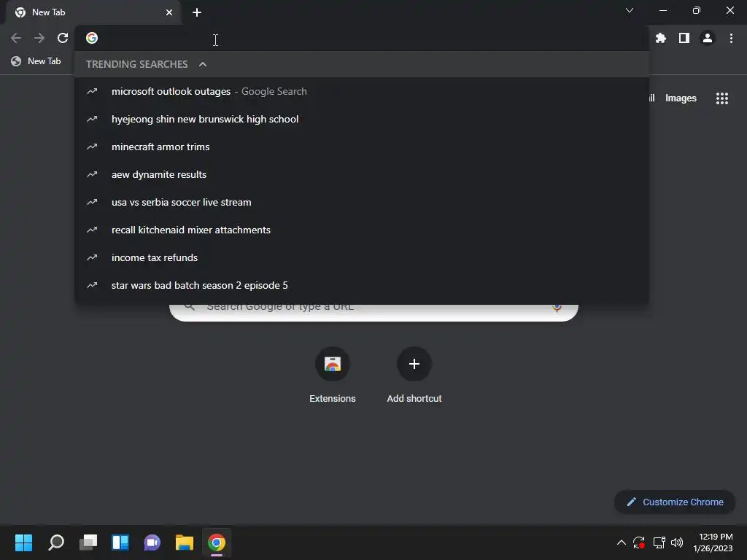747x560 pixels.
Task: Select suggestion minecraft armor trims
Action: pos(362,147)
